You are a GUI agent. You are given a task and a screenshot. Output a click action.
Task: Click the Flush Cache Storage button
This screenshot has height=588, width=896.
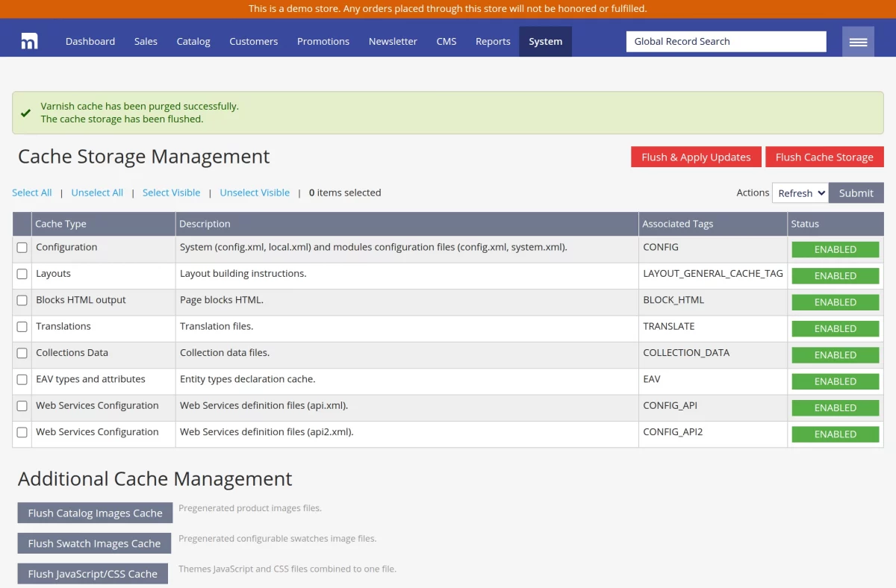pyautogui.click(x=824, y=157)
